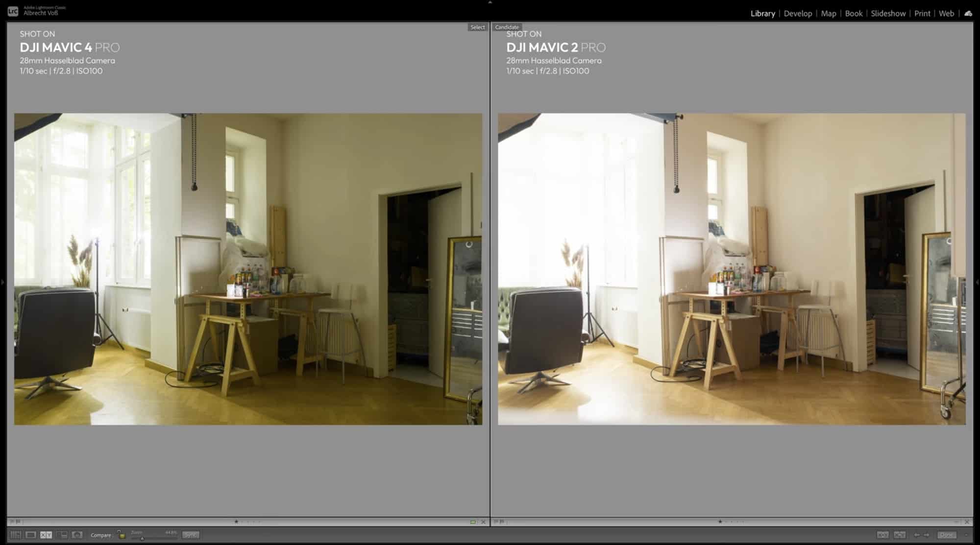980x545 pixels.
Task: Open People view icon
Action: [x=77, y=535]
